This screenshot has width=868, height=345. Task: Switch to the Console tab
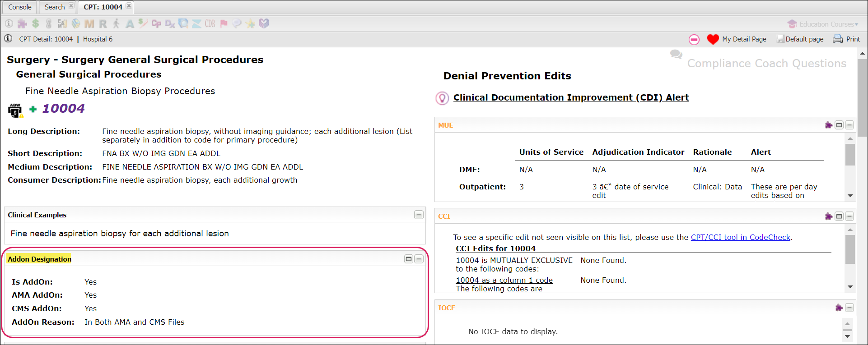click(x=20, y=7)
